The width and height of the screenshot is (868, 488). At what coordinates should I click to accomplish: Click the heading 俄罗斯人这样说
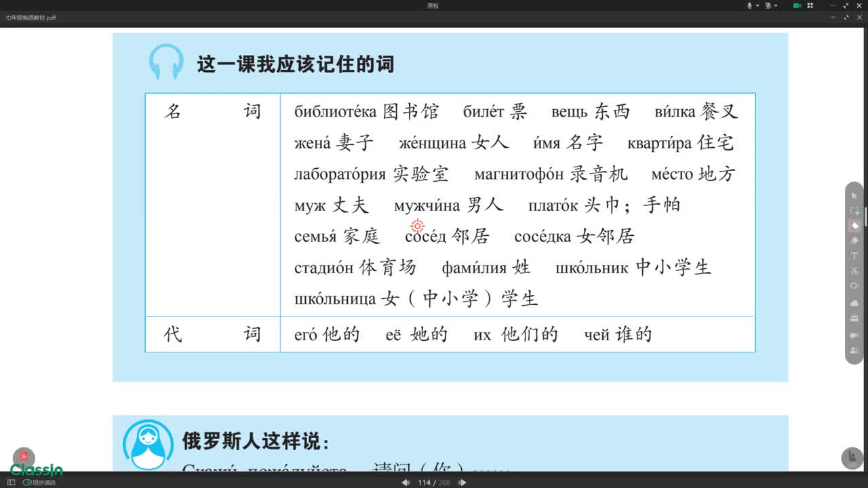coord(256,441)
